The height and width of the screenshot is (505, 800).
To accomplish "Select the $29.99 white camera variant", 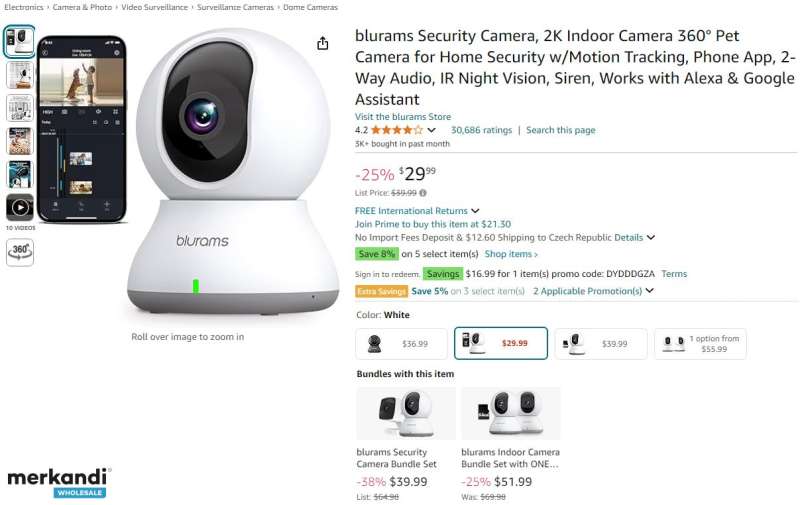I will (x=501, y=343).
